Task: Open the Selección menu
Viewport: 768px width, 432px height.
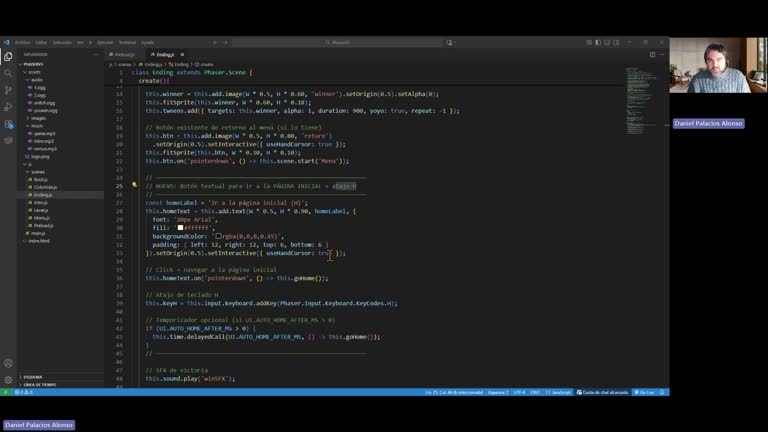Action: pyautogui.click(x=62, y=43)
